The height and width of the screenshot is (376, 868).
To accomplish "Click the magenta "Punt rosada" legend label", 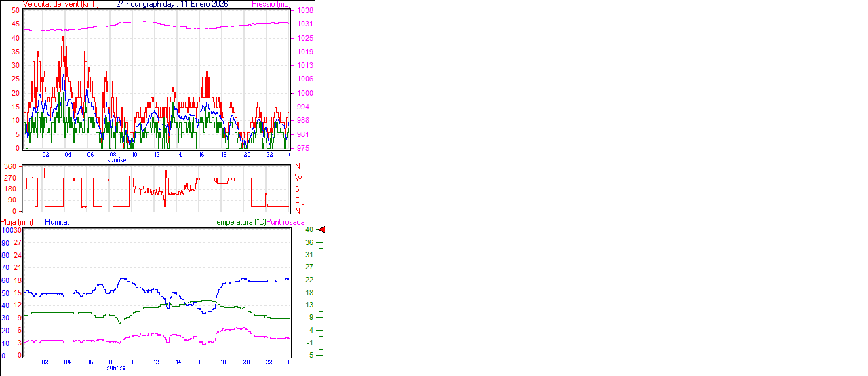I will coord(285,222).
